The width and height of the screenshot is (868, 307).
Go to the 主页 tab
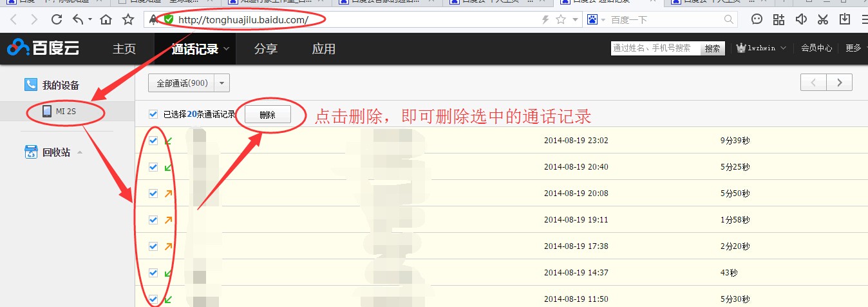pyautogui.click(x=124, y=49)
